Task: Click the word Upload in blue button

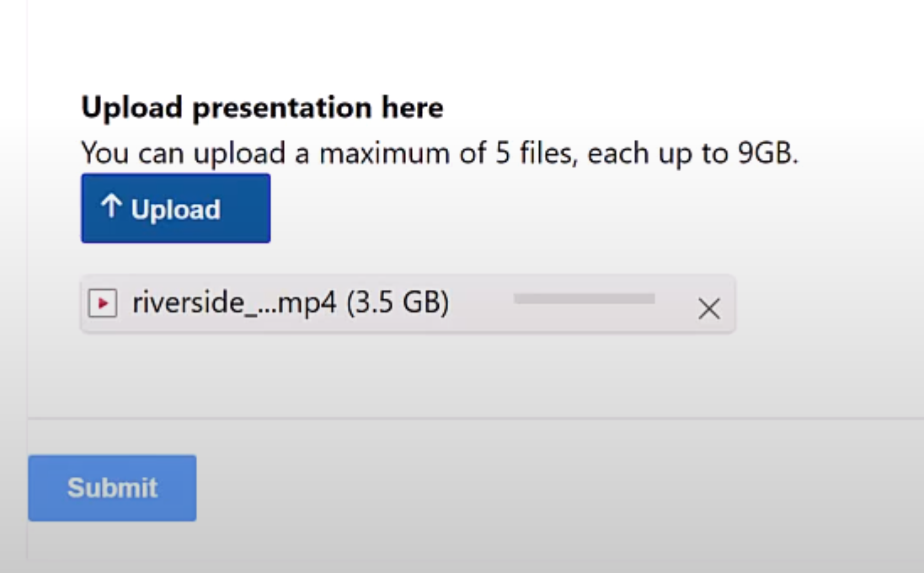Action: pos(175,210)
